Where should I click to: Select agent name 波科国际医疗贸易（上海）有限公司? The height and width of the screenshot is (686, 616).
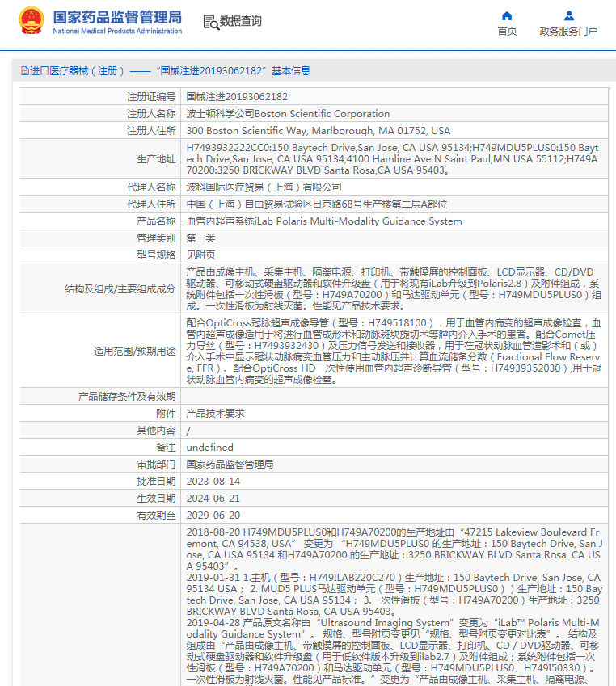click(x=264, y=187)
